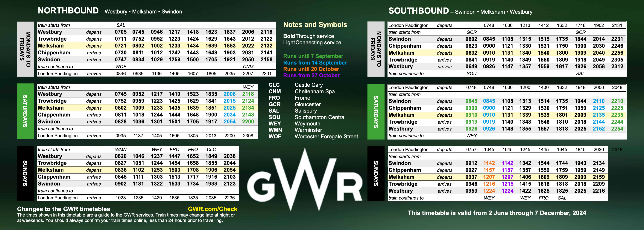Click 'Changes to the GWR timetables' heading
This screenshot has height=230, width=644.
(63, 209)
